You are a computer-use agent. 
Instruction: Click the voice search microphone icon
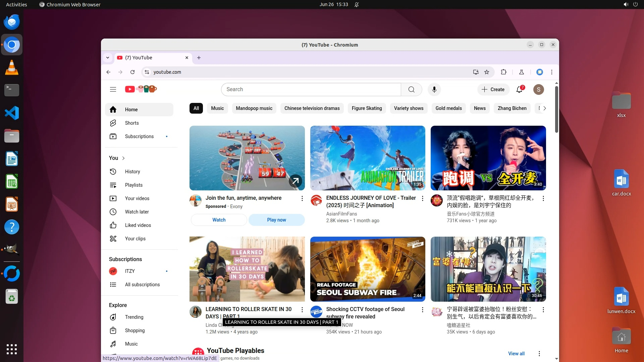pos(434,89)
